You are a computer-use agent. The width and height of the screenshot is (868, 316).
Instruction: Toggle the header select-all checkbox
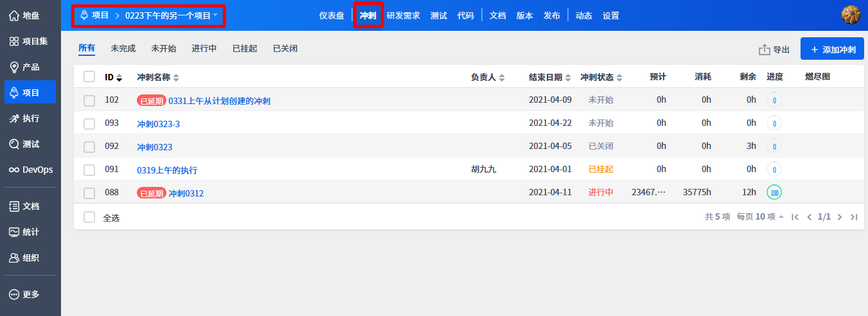coord(89,76)
